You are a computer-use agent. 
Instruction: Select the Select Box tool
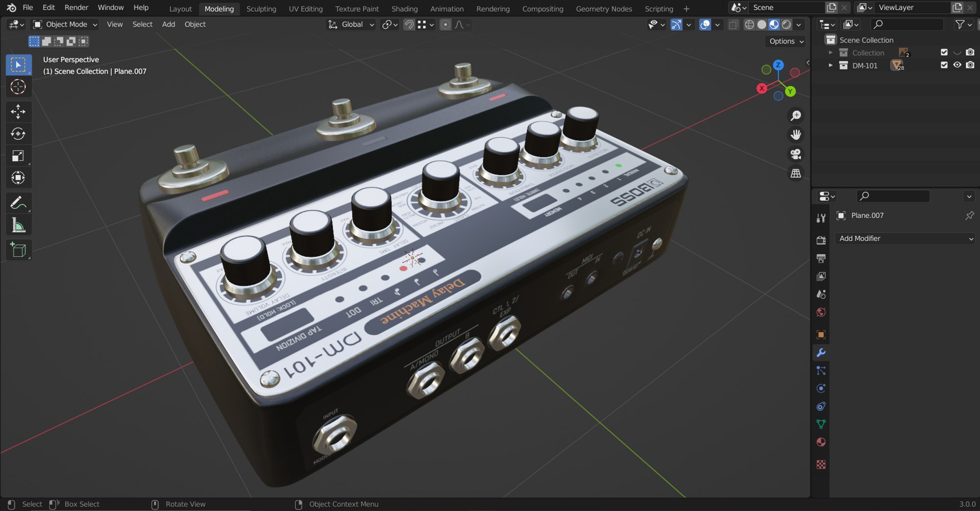(18, 65)
